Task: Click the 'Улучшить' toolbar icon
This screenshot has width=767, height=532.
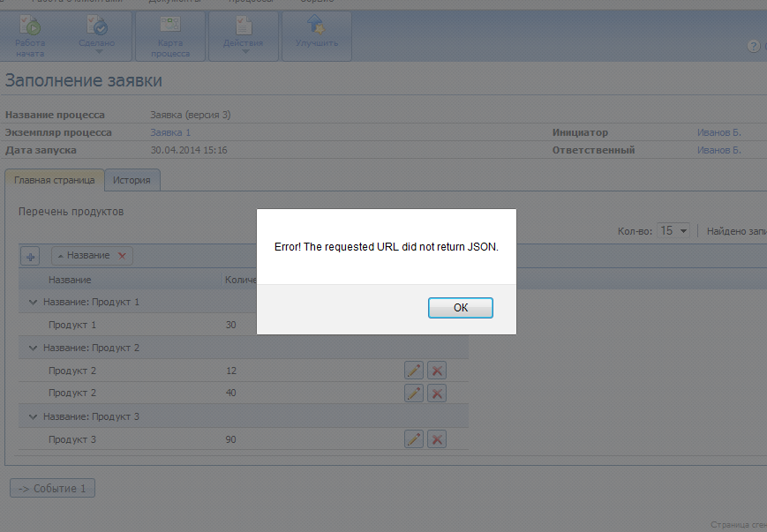Action: 316,36
